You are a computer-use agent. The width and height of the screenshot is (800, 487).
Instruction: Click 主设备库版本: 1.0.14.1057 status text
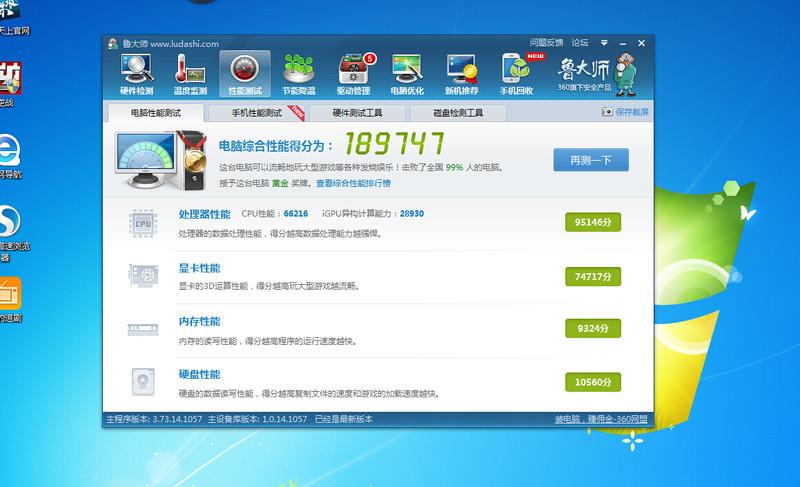[x=257, y=419]
